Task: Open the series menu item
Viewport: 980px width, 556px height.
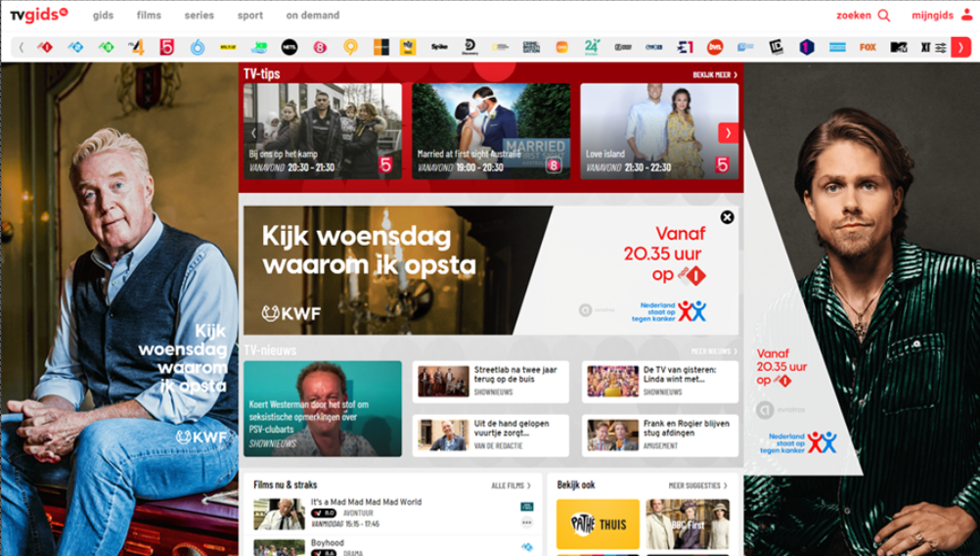Action: (199, 15)
